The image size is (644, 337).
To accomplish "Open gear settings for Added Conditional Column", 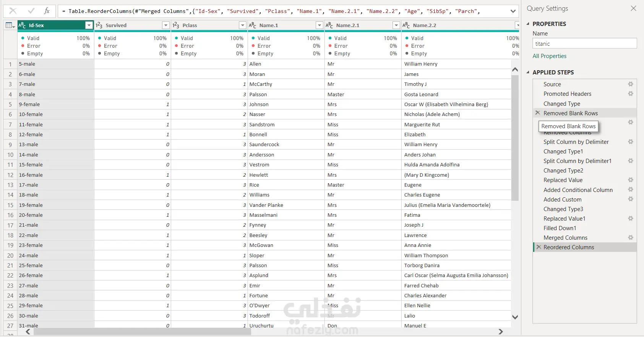I will click(631, 190).
